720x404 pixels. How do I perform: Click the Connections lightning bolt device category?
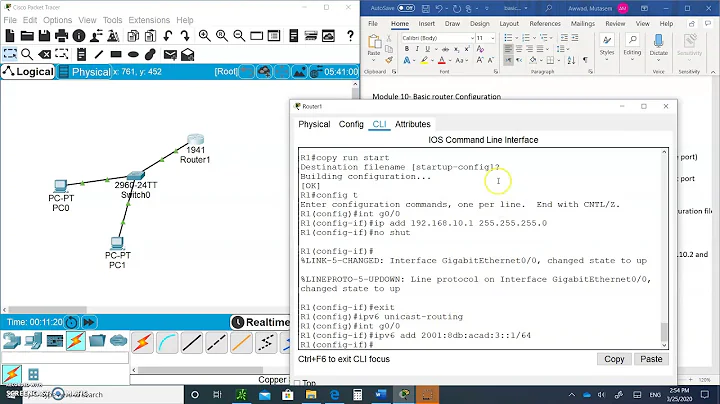pos(76,341)
